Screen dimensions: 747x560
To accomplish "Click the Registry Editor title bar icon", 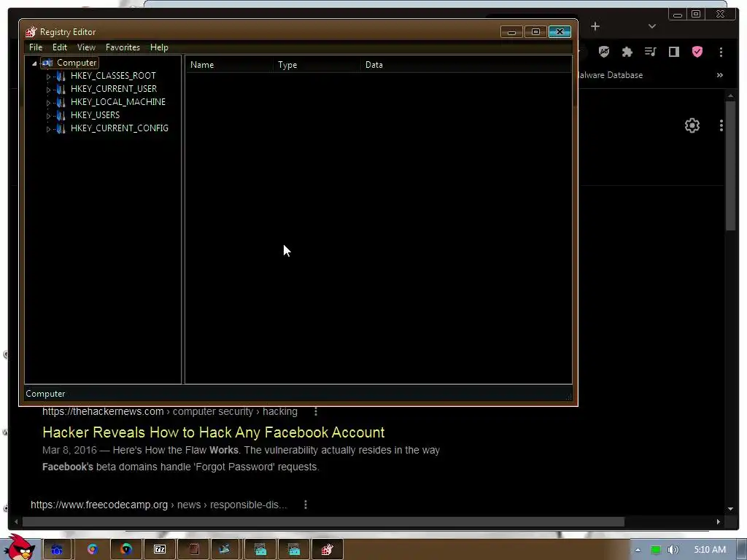I will point(31,32).
